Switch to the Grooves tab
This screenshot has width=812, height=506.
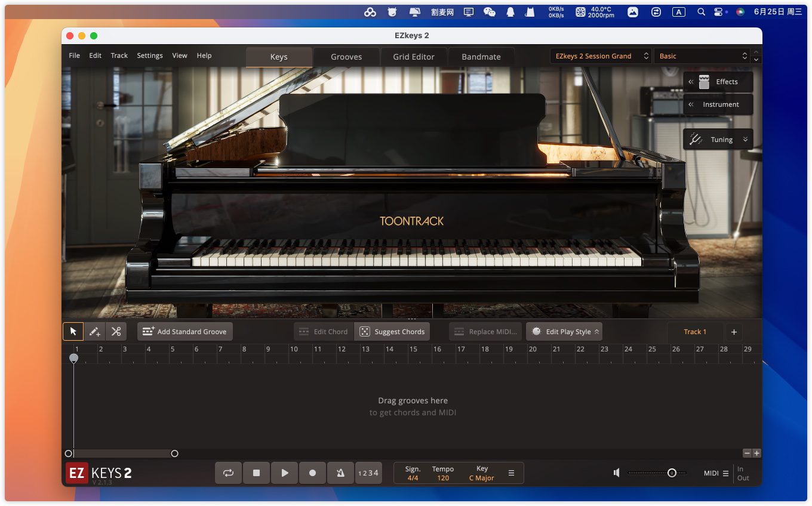click(346, 57)
